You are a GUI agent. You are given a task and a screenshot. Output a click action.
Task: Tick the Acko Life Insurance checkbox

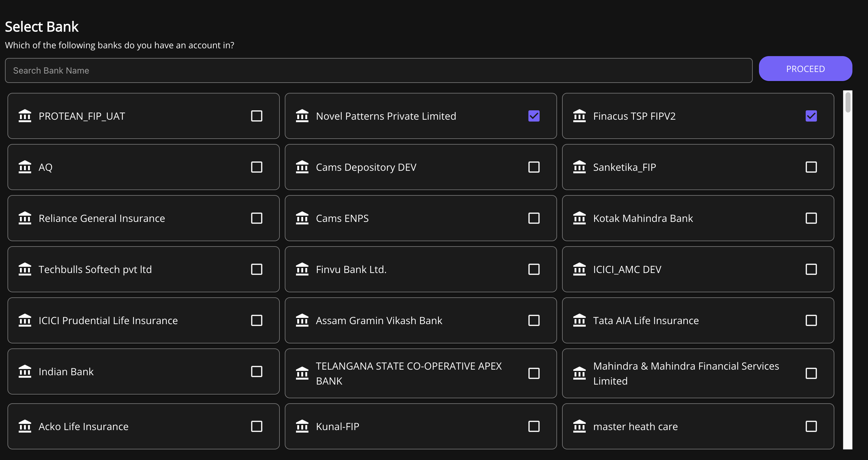257,426
